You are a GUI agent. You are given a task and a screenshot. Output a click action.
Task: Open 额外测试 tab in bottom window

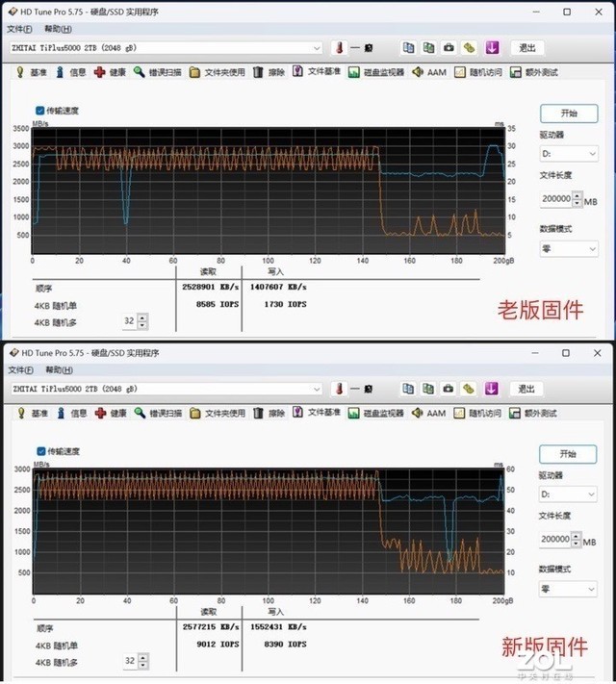[533, 413]
